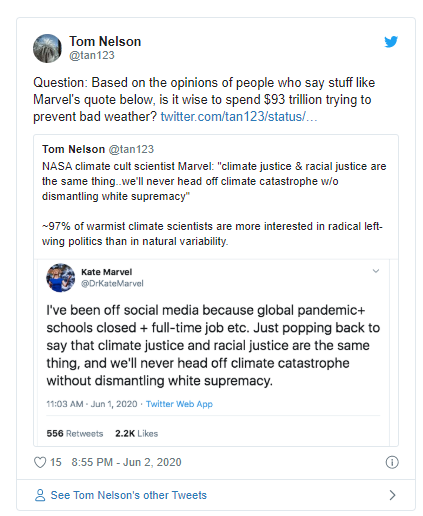Click the @tan123 handle under the name
The height and width of the screenshot is (516, 423).
click(x=92, y=55)
